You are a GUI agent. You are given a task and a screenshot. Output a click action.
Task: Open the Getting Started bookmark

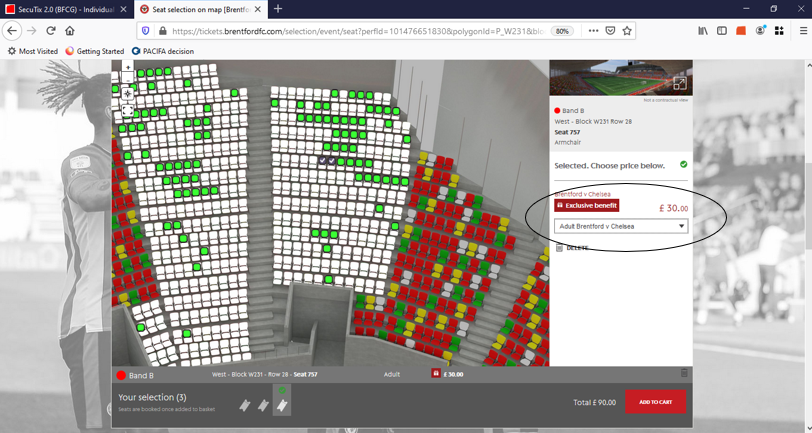point(95,51)
